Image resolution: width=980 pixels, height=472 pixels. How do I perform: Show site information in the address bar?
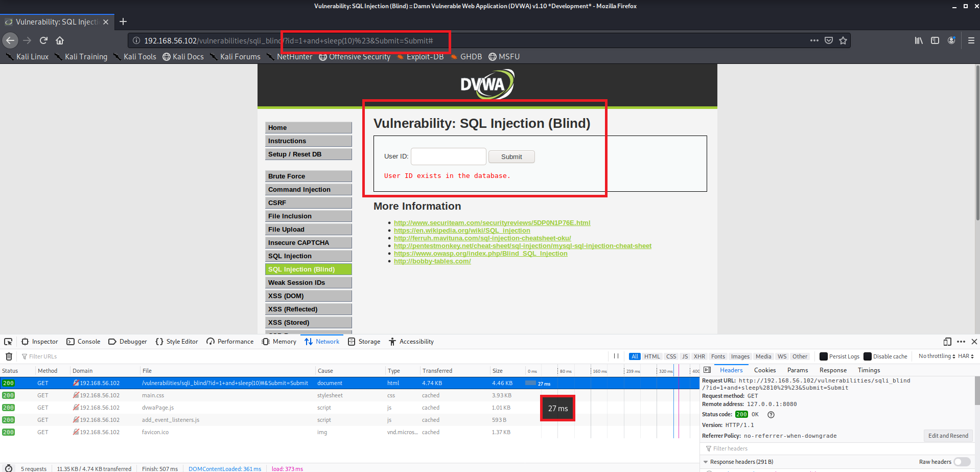[x=136, y=40]
